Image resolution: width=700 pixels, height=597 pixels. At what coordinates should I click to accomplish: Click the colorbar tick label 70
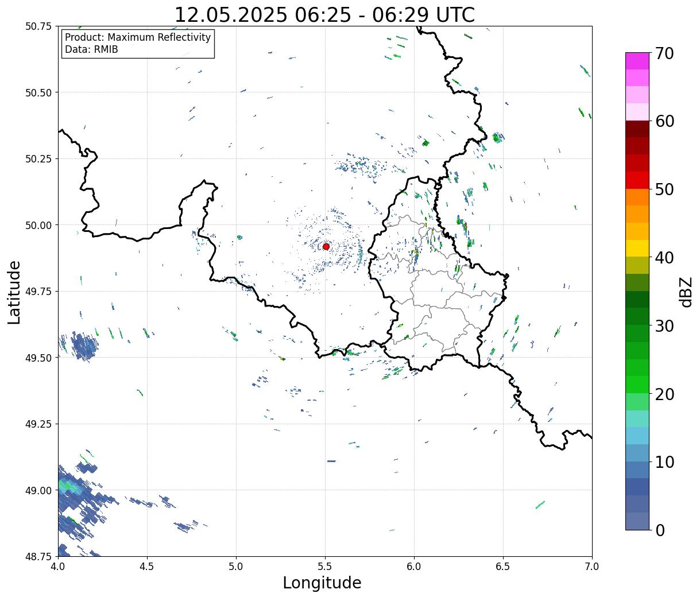click(x=664, y=53)
